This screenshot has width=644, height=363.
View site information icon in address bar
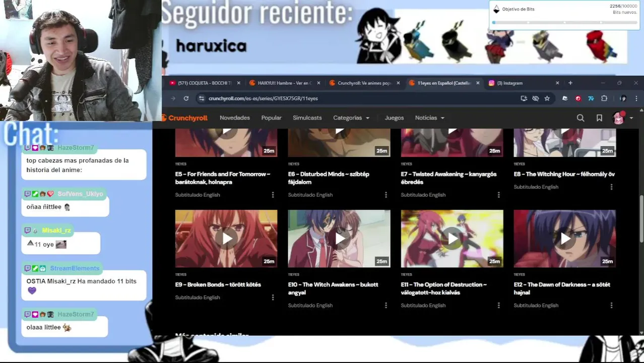pos(202,98)
